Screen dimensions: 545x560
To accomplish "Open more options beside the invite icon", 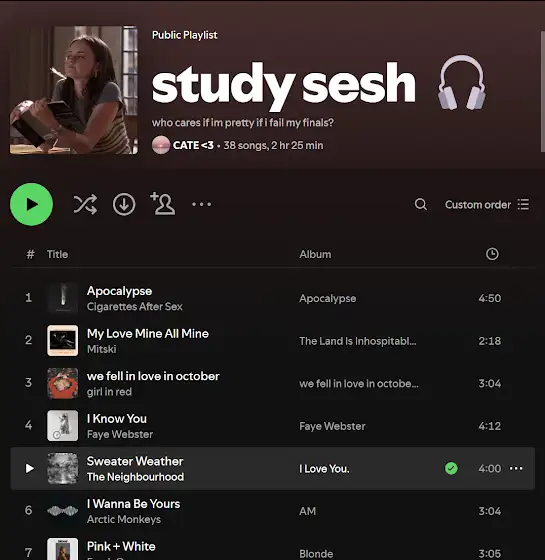I will [201, 204].
